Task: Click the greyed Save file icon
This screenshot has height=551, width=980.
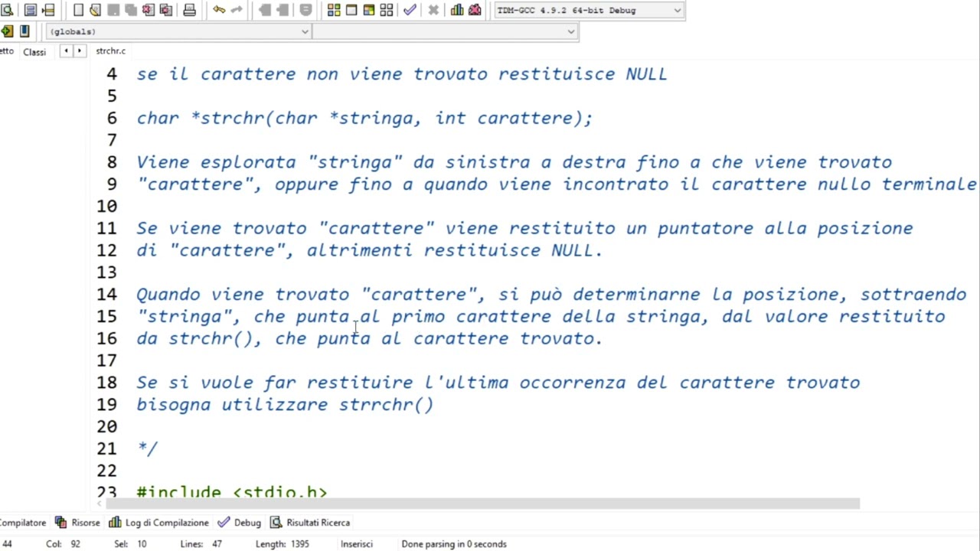Action: pyautogui.click(x=113, y=10)
